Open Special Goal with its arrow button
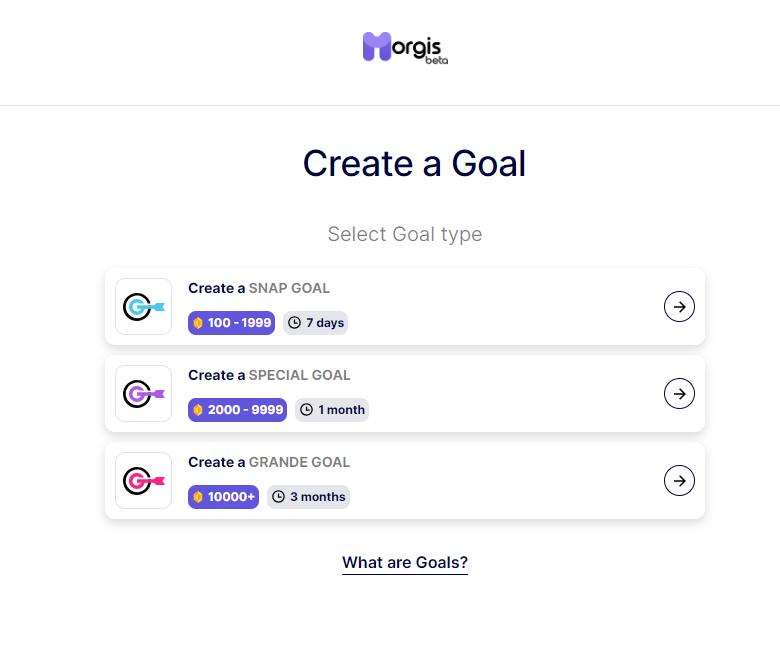Viewport: 780px width, 657px height. (679, 394)
